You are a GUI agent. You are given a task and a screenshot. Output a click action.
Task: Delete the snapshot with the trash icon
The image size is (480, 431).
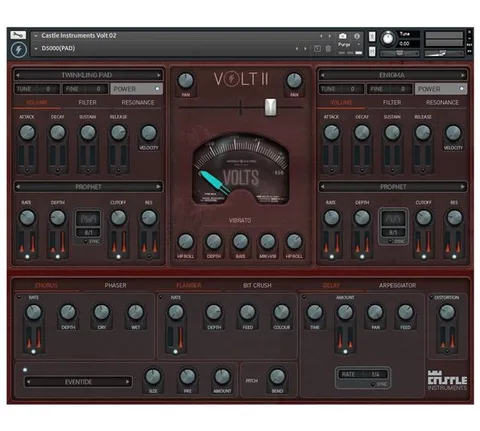[328, 49]
